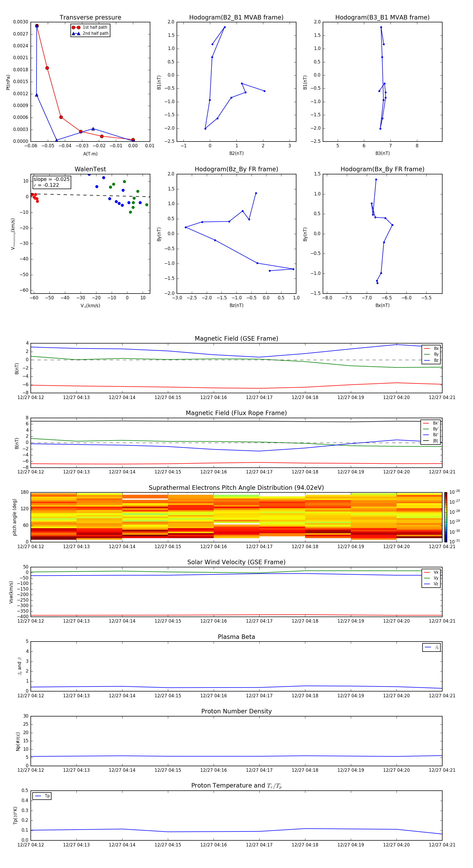Click the "B2(nT)" x-axis label
The height and width of the screenshot is (868, 473).
pyautogui.click(x=236, y=153)
